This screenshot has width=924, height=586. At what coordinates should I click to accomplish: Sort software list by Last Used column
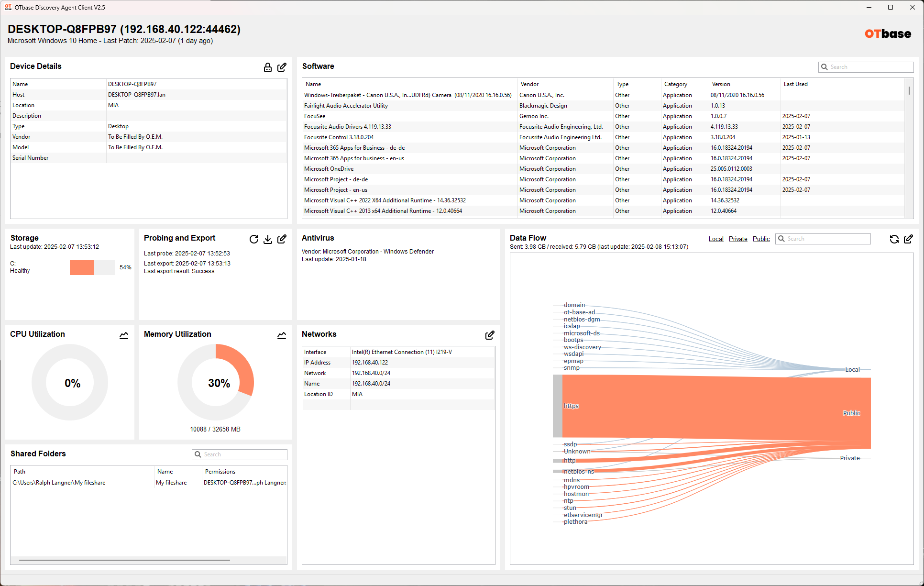tap(795, 84)
